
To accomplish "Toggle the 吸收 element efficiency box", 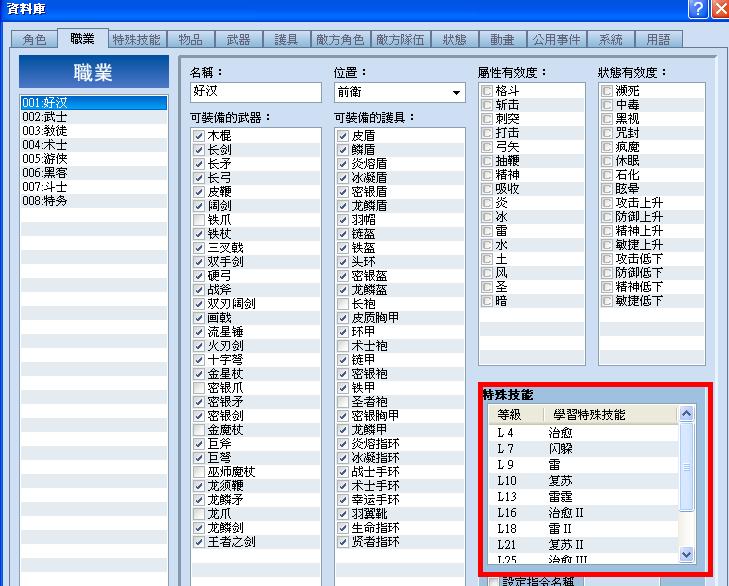I will coord(487,189).
